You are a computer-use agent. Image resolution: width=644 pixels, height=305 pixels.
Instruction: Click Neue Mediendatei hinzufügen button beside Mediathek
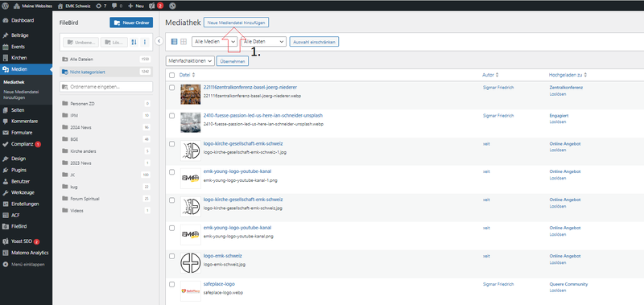click(x=236, y=23)
